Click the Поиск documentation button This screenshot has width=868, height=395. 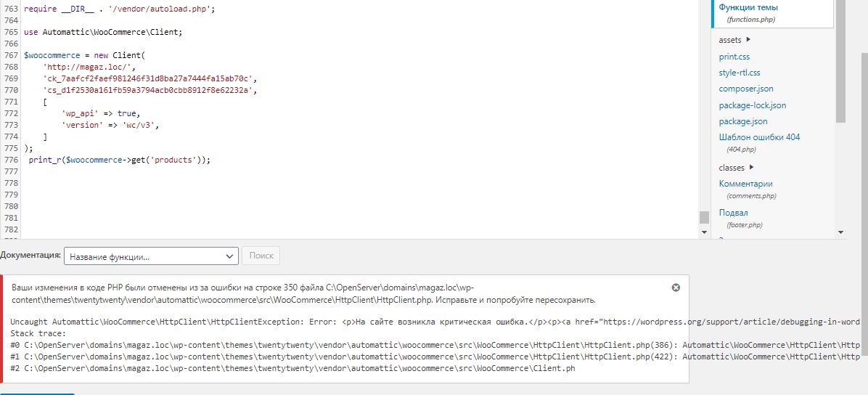coord(261,256)
